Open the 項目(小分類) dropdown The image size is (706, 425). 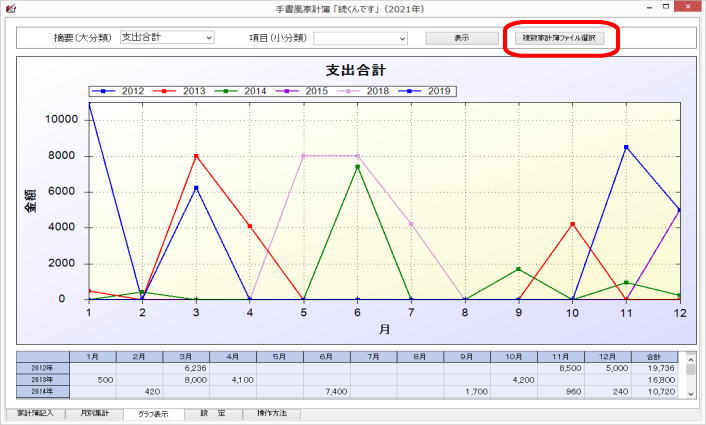pyautogui.click(x=360, y=38)
